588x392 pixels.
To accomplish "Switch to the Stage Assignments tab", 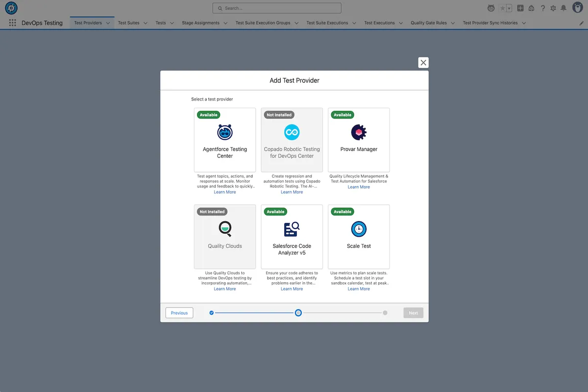I will click(x=200, y=23).
